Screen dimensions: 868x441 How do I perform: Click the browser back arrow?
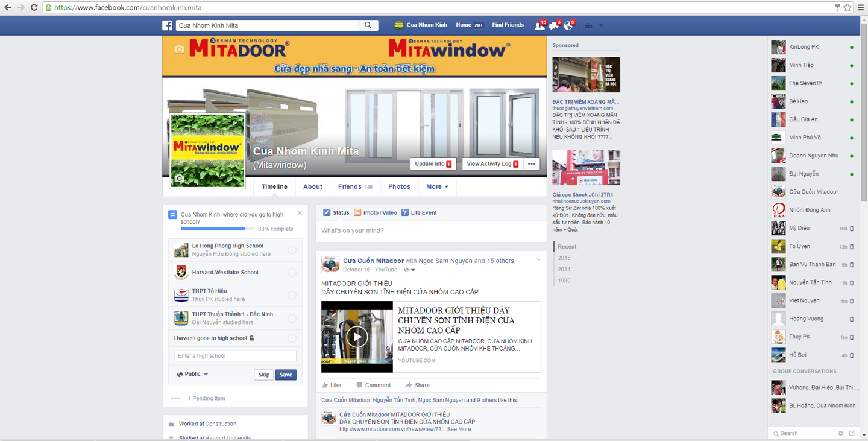[x=8, y=7]
